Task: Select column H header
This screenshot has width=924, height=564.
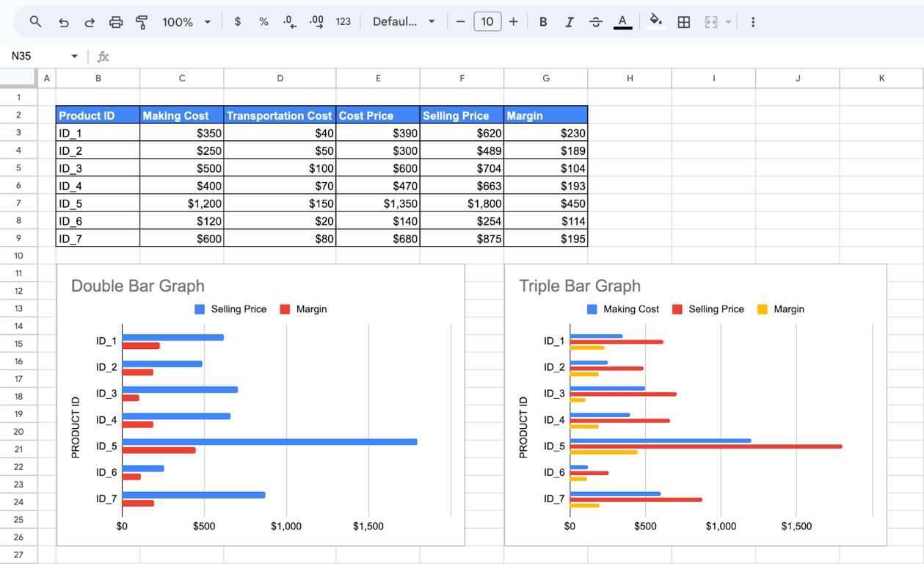Action: coord(630,78)
